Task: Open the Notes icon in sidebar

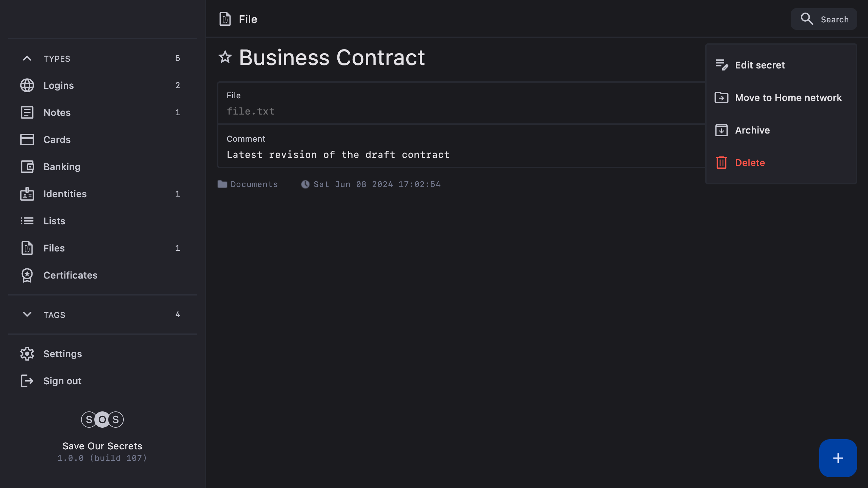Action: click(x=27, y=113)
